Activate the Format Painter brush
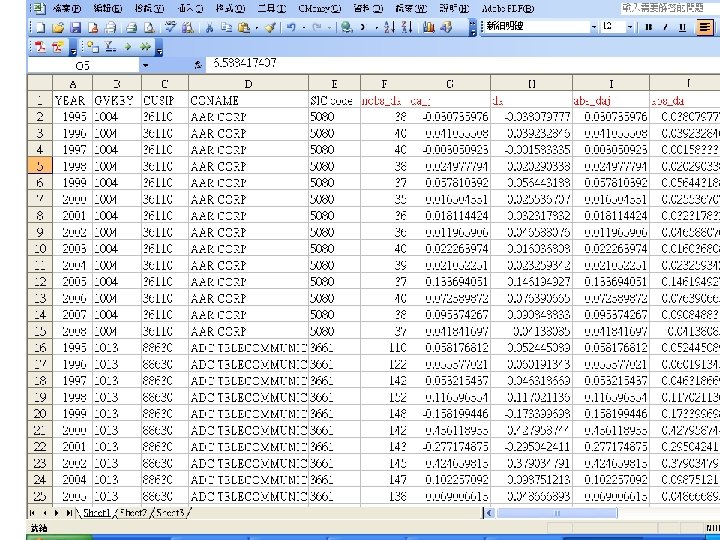Screen dimensions: 720x540 pos(271,28)
